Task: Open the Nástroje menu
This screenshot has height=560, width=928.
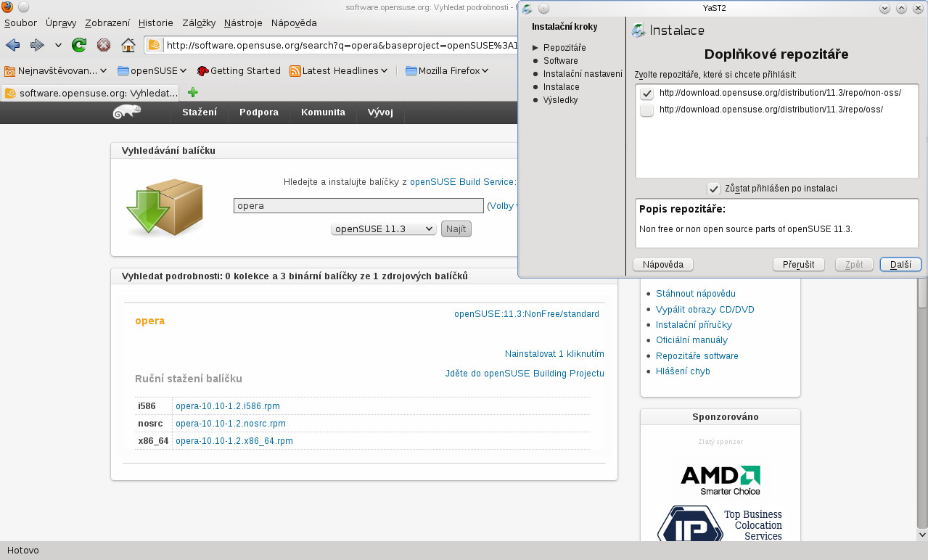Action: [x=244, y=22]
